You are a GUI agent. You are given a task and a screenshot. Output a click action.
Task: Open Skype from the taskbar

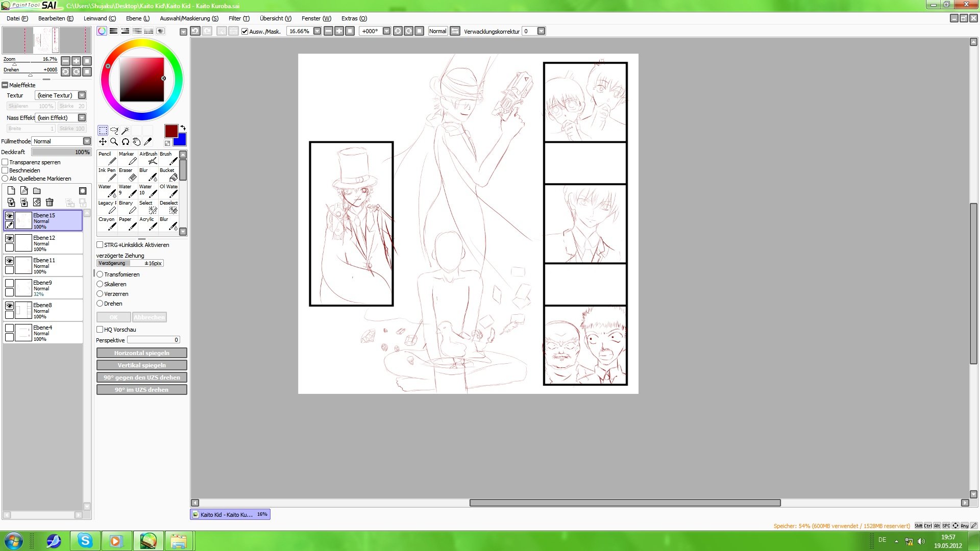coord(85,540)
